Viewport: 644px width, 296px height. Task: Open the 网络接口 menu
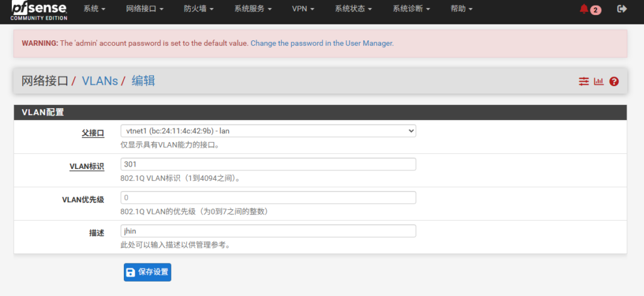click(x=145, y=9)
